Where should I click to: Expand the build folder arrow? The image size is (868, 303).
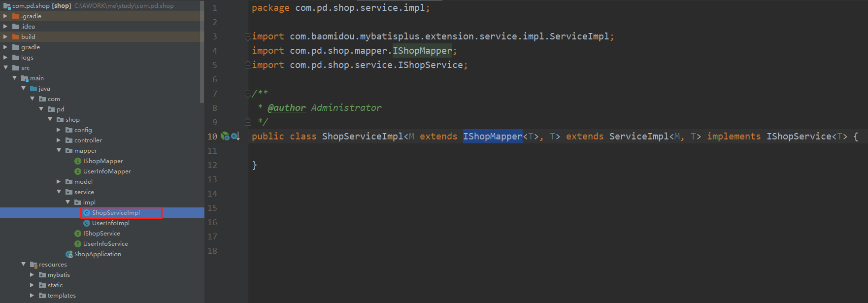[x=5, y=37]
